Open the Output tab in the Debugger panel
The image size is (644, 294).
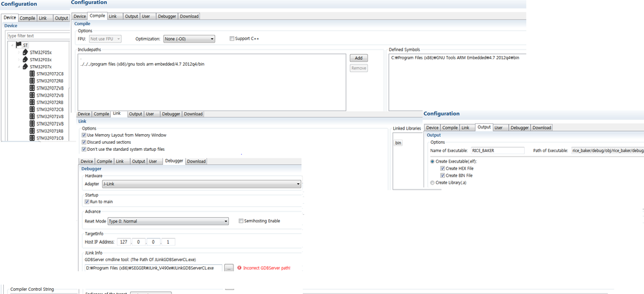click(139, 161)
